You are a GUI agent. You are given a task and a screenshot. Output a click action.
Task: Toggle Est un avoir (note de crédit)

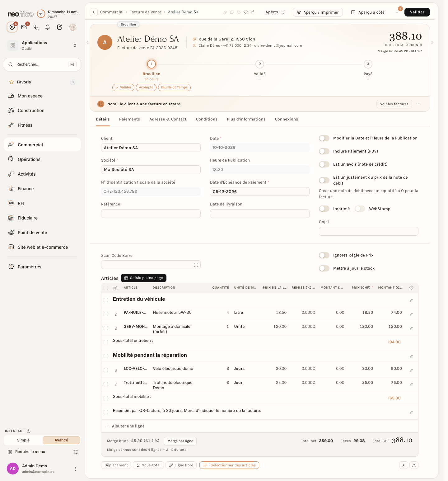point(324,164)
